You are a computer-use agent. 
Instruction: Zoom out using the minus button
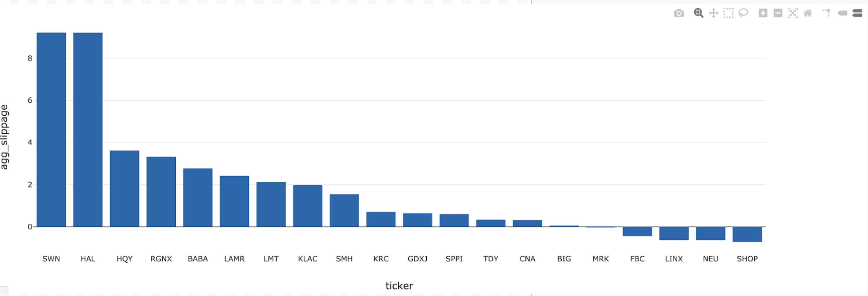pyautogui.click(x=778, y=13)
